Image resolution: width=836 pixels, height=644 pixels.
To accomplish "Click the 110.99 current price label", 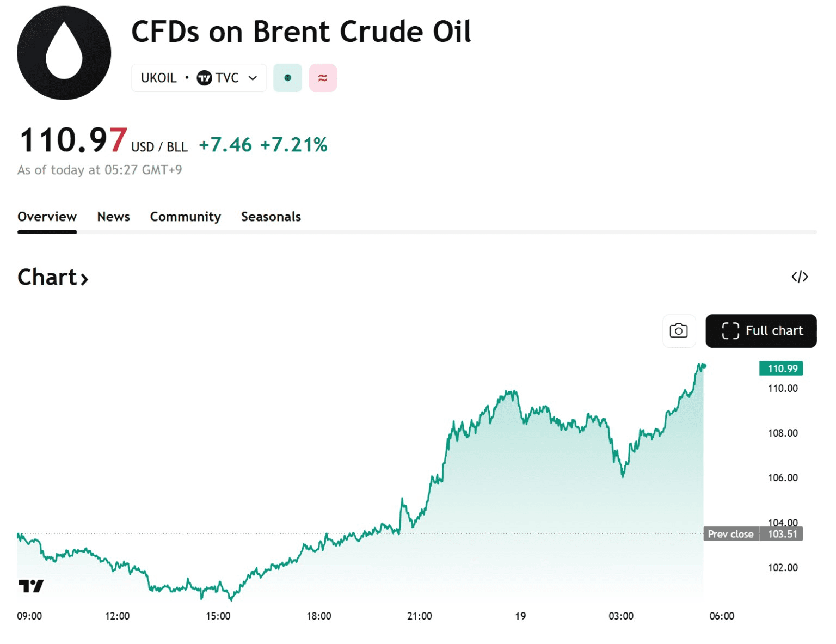I will (x=782, y=369).
